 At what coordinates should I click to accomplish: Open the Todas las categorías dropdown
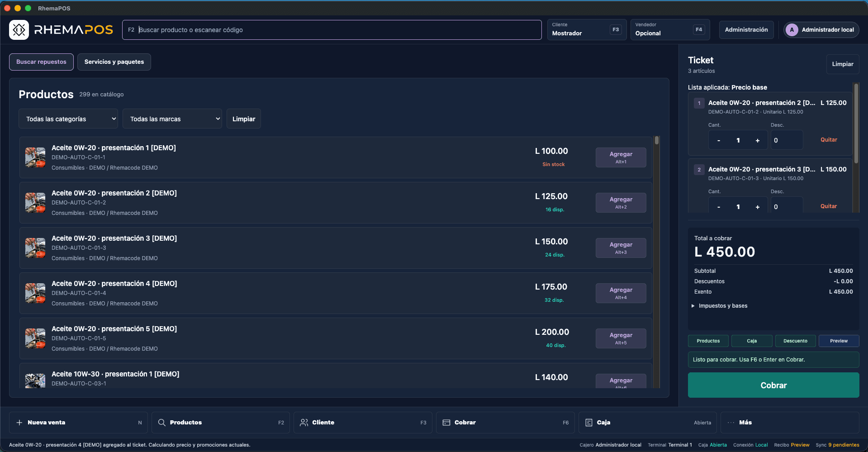pyautogui.click(x=68, y=119)
